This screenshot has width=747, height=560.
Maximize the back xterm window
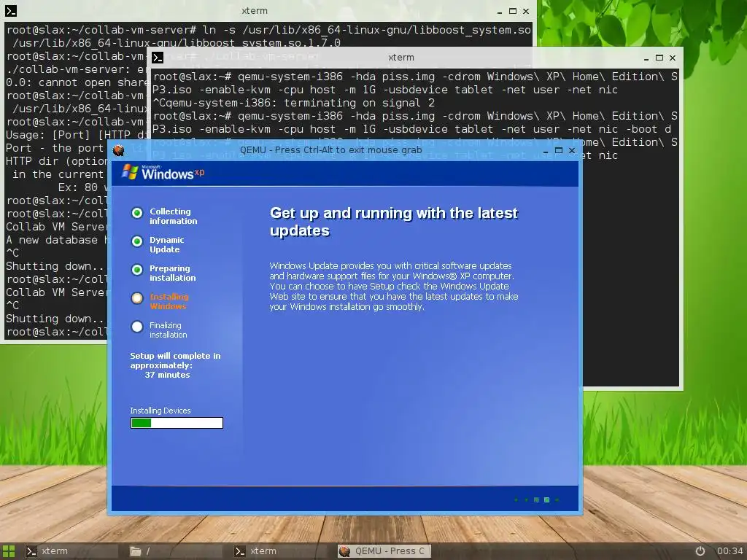(x=513, y=11)
